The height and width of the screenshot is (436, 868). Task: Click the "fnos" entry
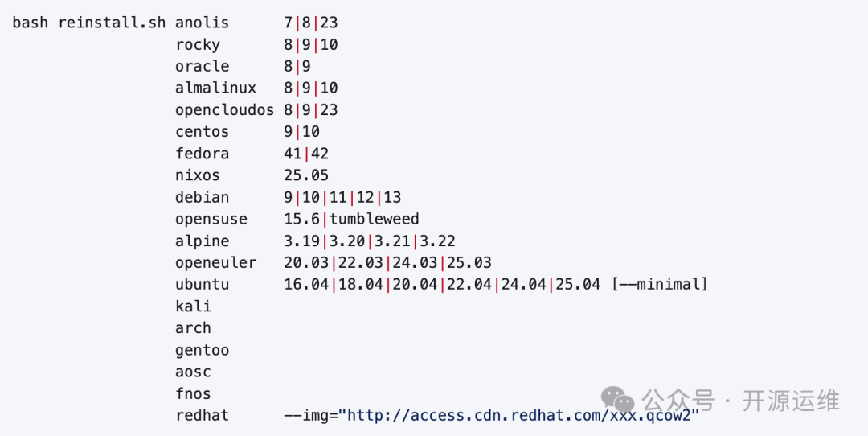(x=193, y=394)
